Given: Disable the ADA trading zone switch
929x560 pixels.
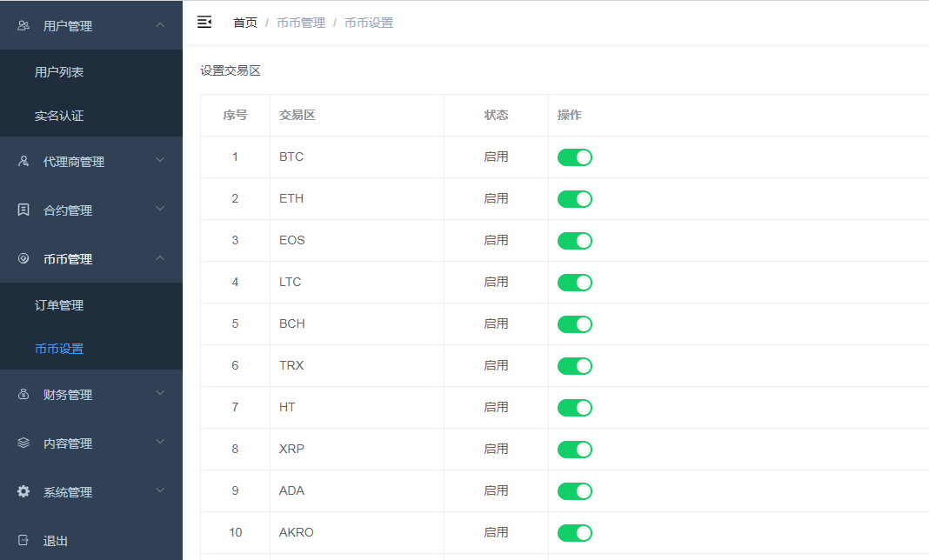Looking at the screenshot, I should coord(575,491).
